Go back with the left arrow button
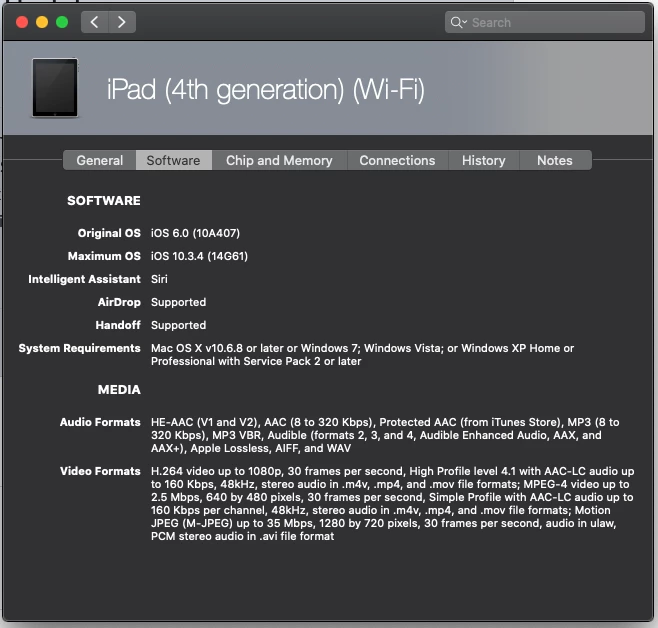658x628 pixels. click(x=95, y=22)
